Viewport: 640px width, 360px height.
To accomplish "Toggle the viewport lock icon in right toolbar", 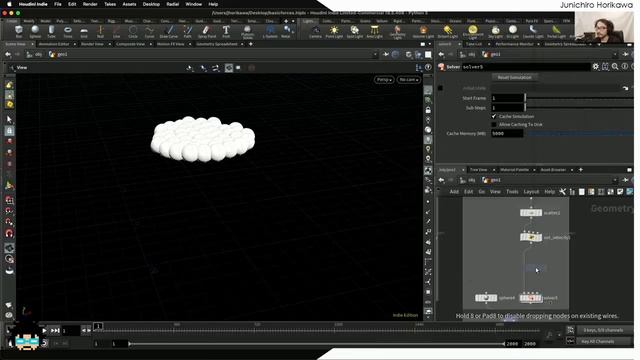I will 428,110.
